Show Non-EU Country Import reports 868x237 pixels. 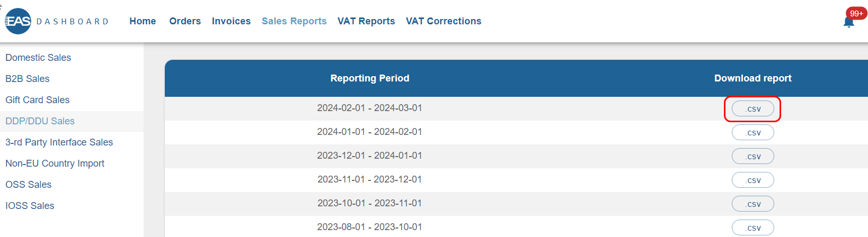pos(55,163)
